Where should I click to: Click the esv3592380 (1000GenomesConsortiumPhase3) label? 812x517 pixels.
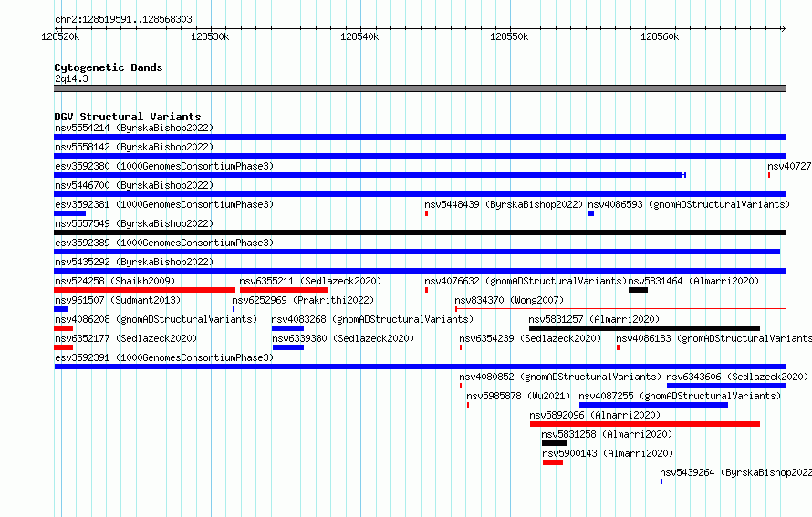point(164,166)
